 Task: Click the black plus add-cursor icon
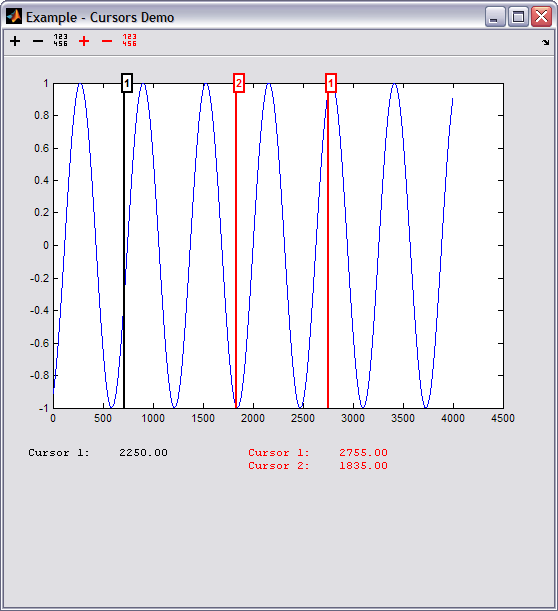pos(15,41)
